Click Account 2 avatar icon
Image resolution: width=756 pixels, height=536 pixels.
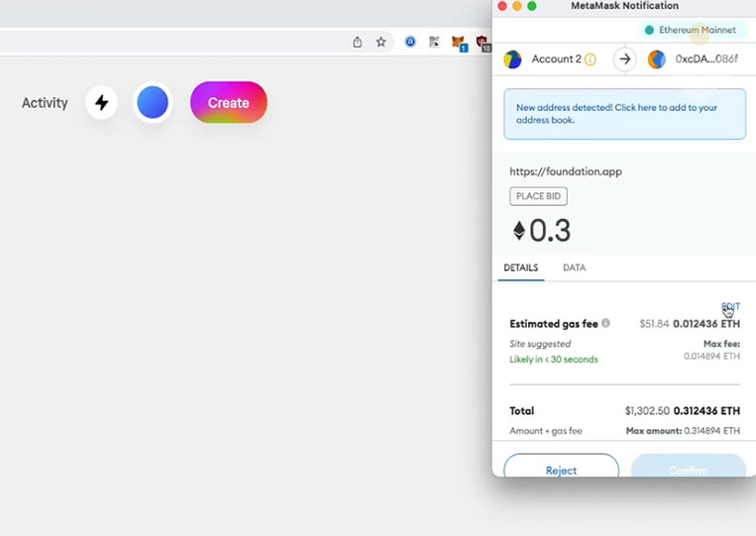(x=512, y=59)
